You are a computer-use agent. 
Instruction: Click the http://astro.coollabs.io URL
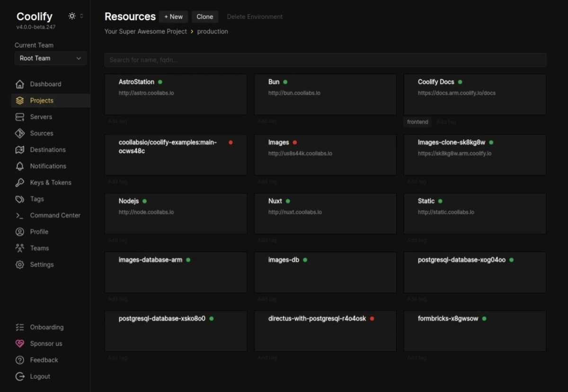(146, 93)
